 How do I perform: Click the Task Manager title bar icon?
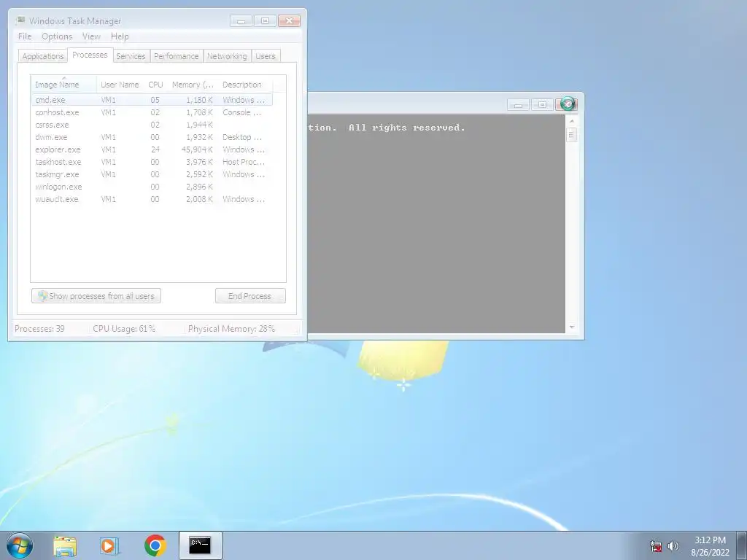[x=20, y=20]
